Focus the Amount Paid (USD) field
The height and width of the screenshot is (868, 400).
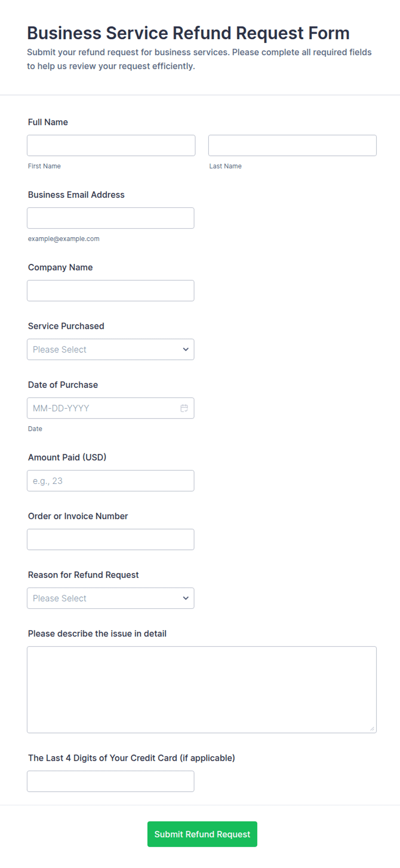[x=111, y=480]
